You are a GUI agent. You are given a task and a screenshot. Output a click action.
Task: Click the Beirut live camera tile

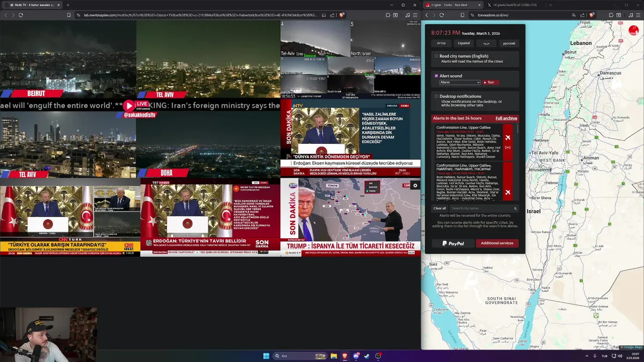[x=68, y=59]
